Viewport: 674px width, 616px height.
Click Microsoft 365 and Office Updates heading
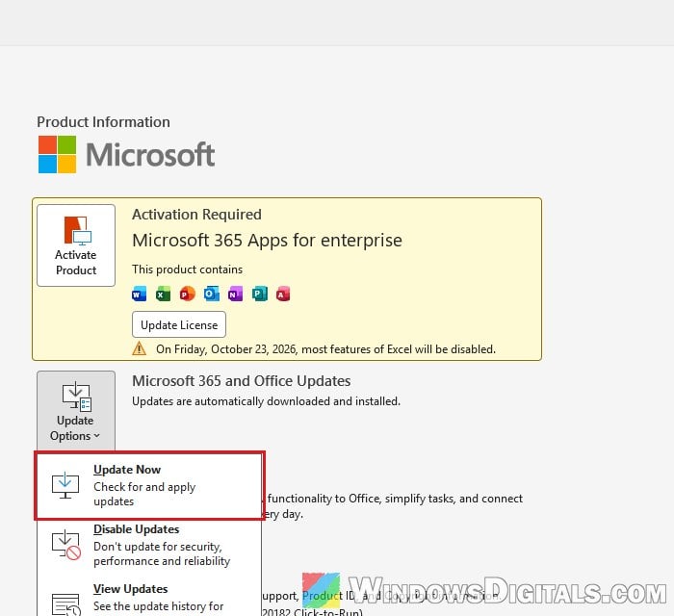point(241,381)
